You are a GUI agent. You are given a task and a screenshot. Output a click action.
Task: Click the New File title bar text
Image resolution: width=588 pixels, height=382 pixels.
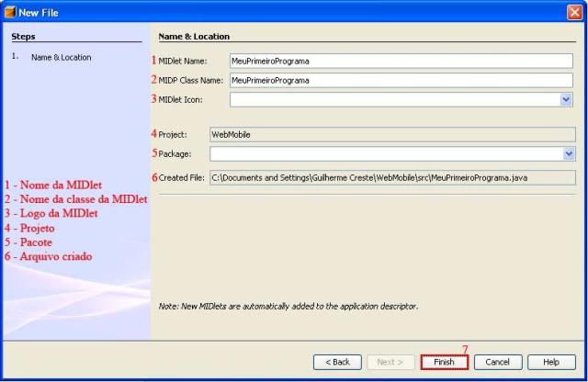(x=40, y=10)
